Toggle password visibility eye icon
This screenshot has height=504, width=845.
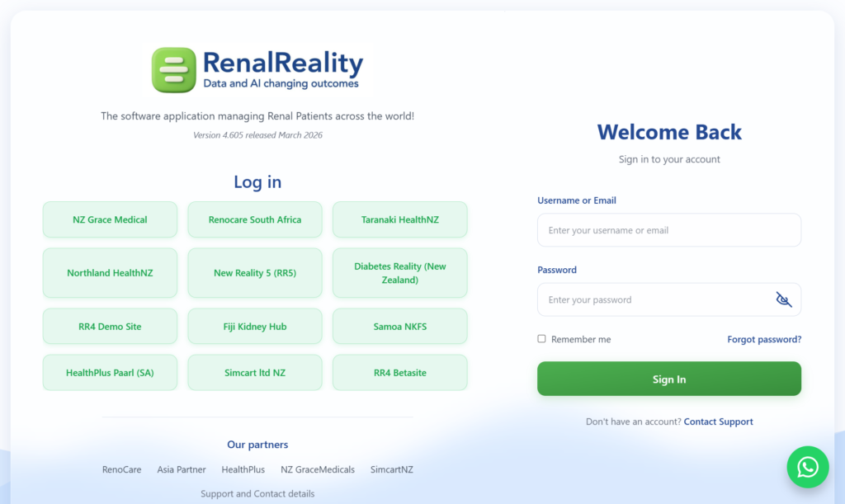pyautogui.click(x=783, y=299)
